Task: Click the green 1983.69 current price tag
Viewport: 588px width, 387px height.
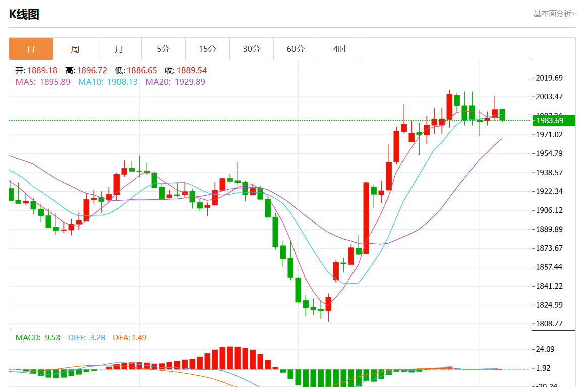Action: click(x=554, y=121)
